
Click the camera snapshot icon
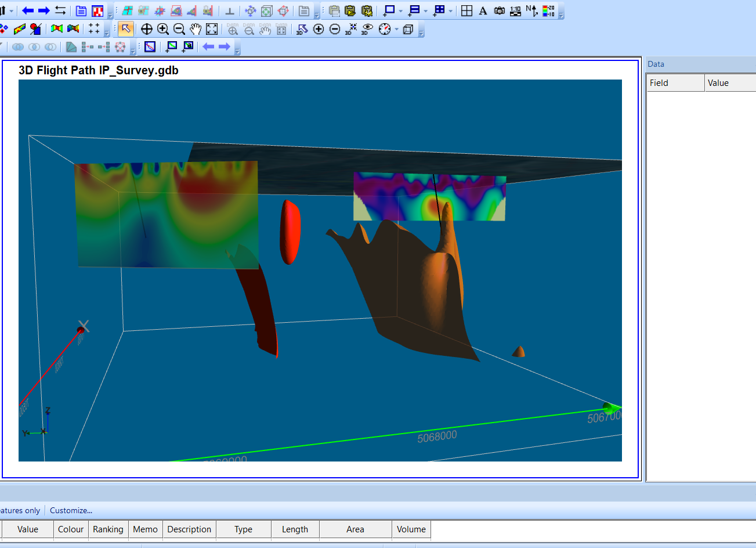tap(499, 10)
